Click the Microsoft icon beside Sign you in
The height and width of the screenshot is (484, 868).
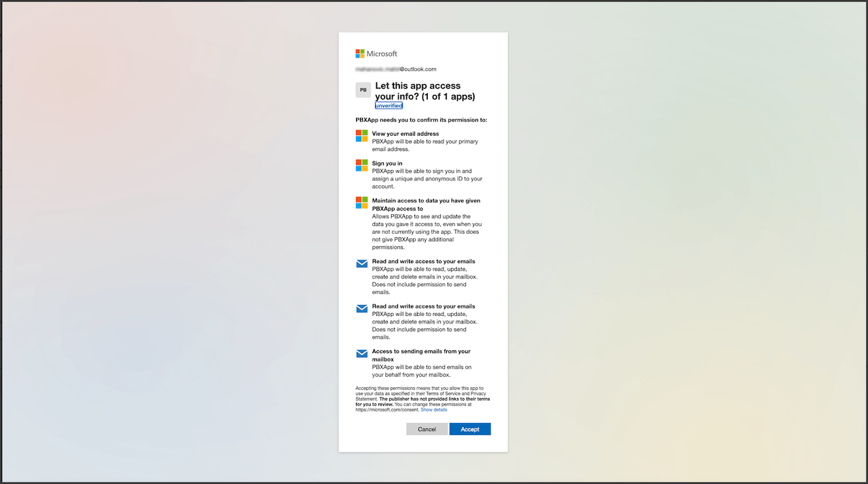click(x=362, y=165)
